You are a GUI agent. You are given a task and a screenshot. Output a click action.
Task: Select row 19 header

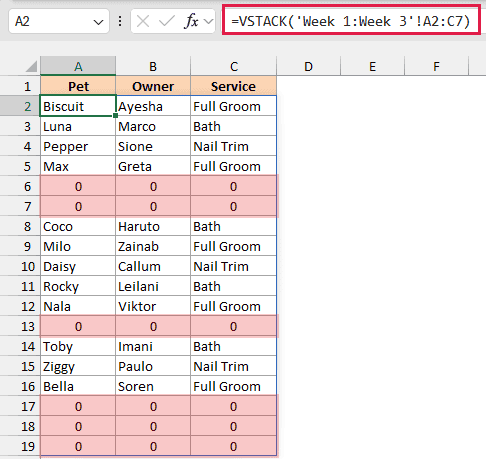click(20, 446)
